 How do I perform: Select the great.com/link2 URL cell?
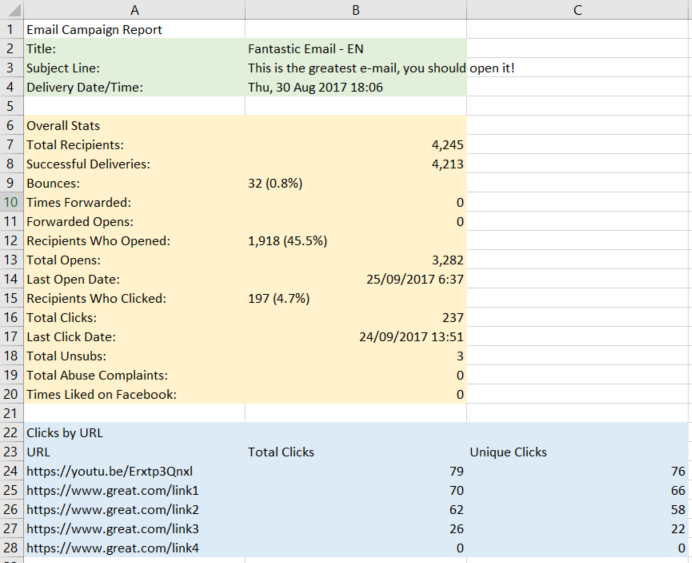[x=135, y=510]
